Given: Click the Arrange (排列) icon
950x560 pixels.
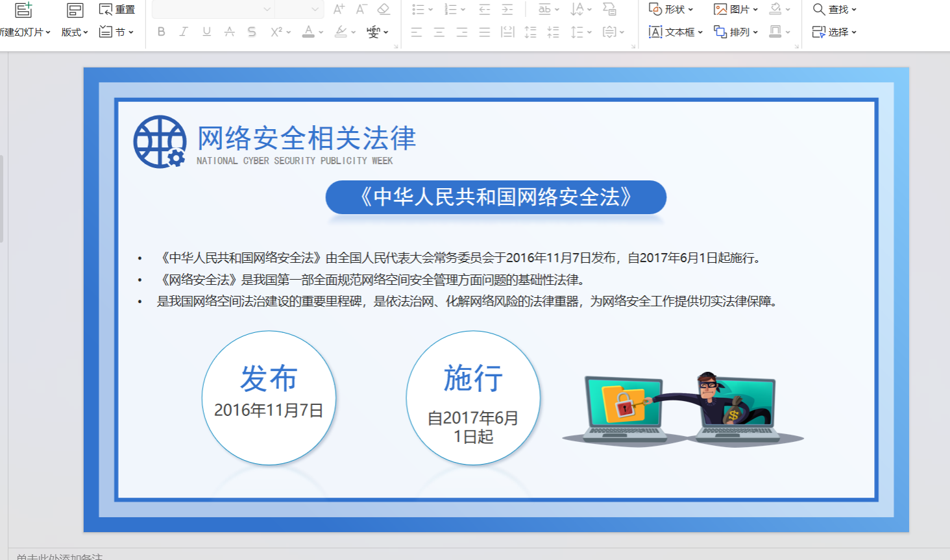Looking at the screenshot, I should click(720, 32).
